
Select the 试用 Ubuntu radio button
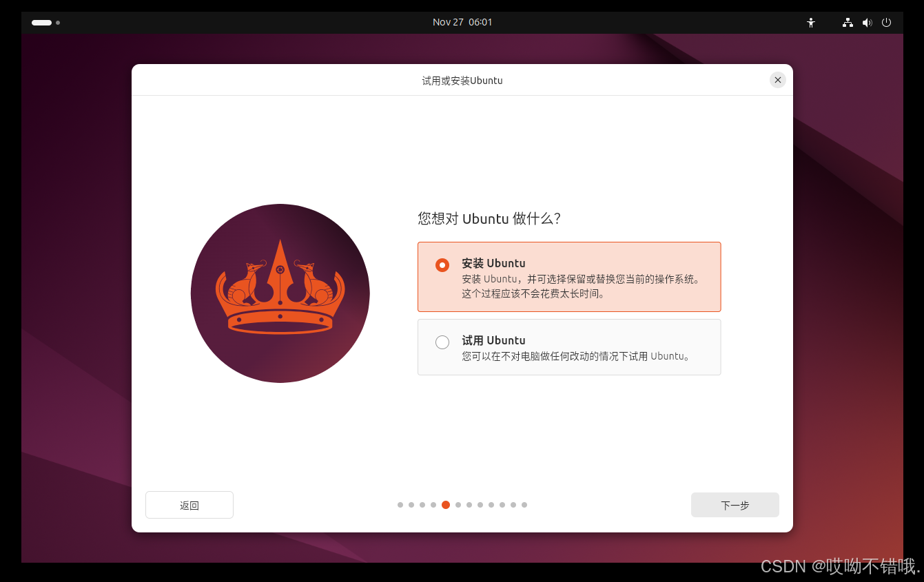(442, 342)
